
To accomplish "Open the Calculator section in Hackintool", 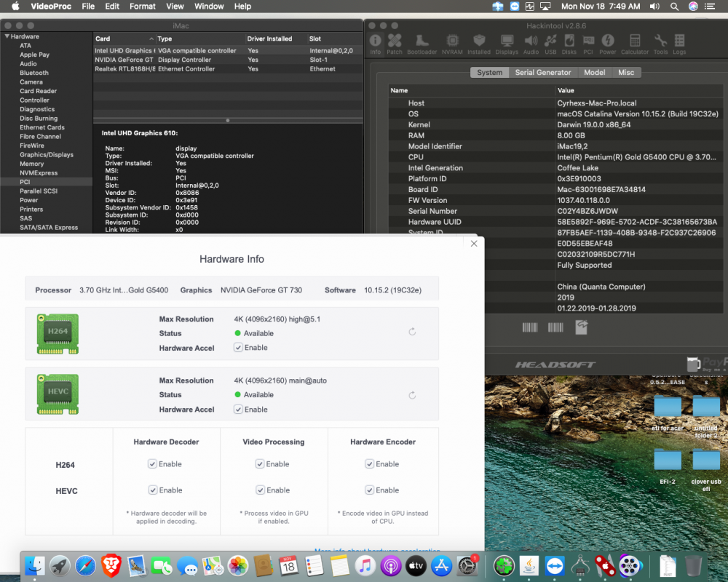I will tap(635, 44).
